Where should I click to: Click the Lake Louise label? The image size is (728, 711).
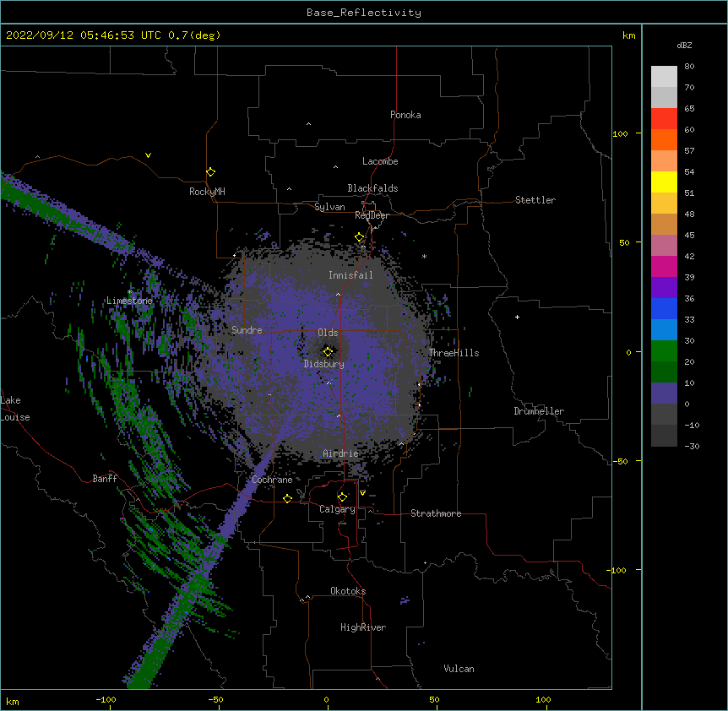coord(15,409)
